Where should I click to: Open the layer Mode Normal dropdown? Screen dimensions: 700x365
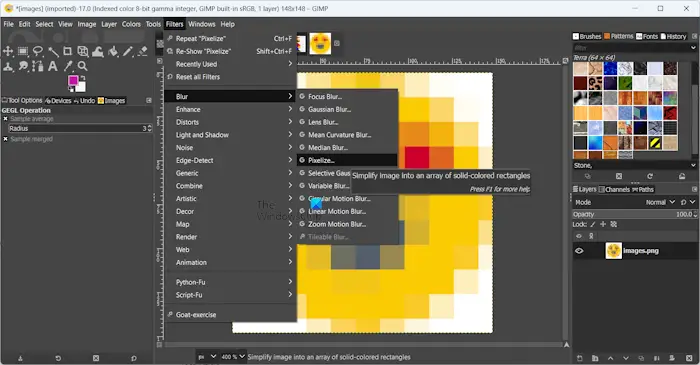coord(660,202)
